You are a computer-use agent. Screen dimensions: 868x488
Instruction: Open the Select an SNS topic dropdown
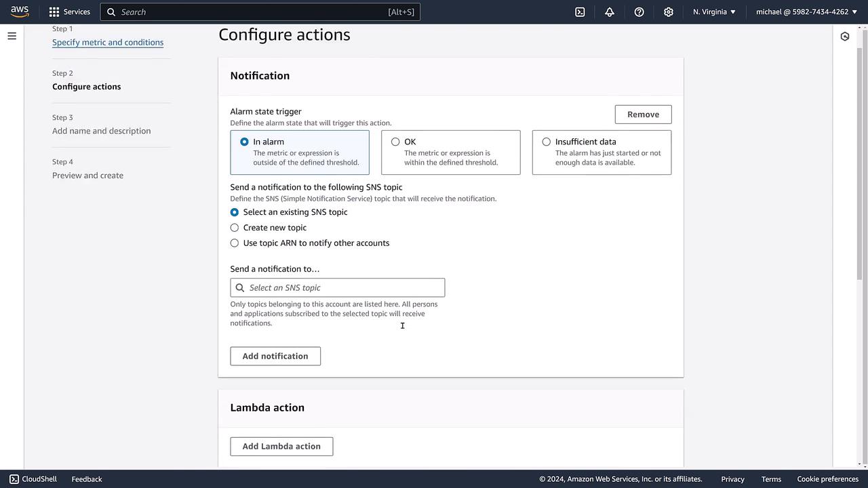[x=338, y=287]
